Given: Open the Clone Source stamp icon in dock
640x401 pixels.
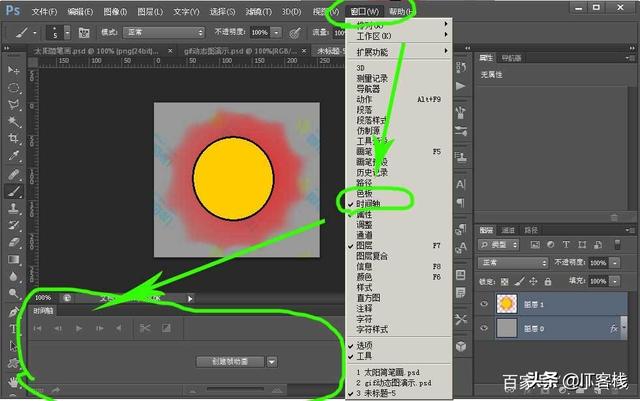Looking at the screenshot, I should pyautogui.click(x=461, y=157).
